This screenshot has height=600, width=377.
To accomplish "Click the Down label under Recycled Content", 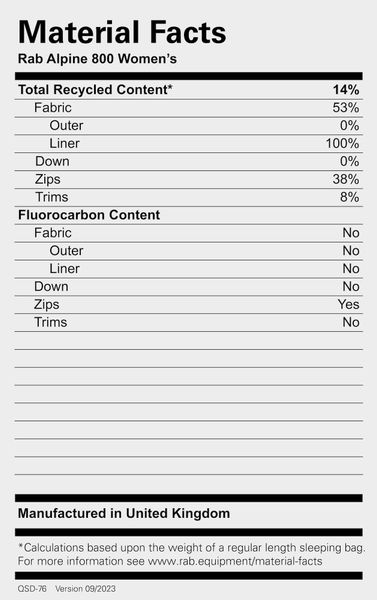I will pyautogui.click(x=52, y=161).
